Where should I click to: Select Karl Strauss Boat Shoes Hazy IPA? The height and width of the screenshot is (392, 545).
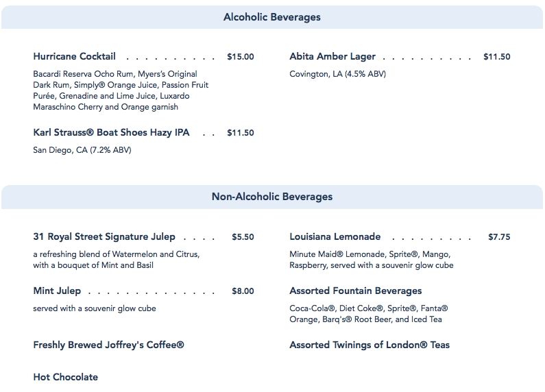111,133
